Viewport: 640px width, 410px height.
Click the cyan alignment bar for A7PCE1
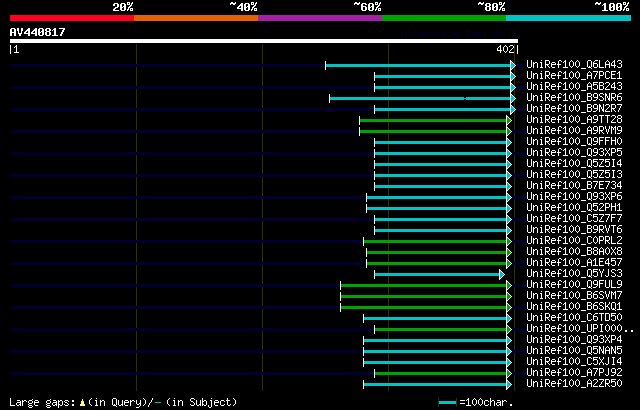[445, 76]
